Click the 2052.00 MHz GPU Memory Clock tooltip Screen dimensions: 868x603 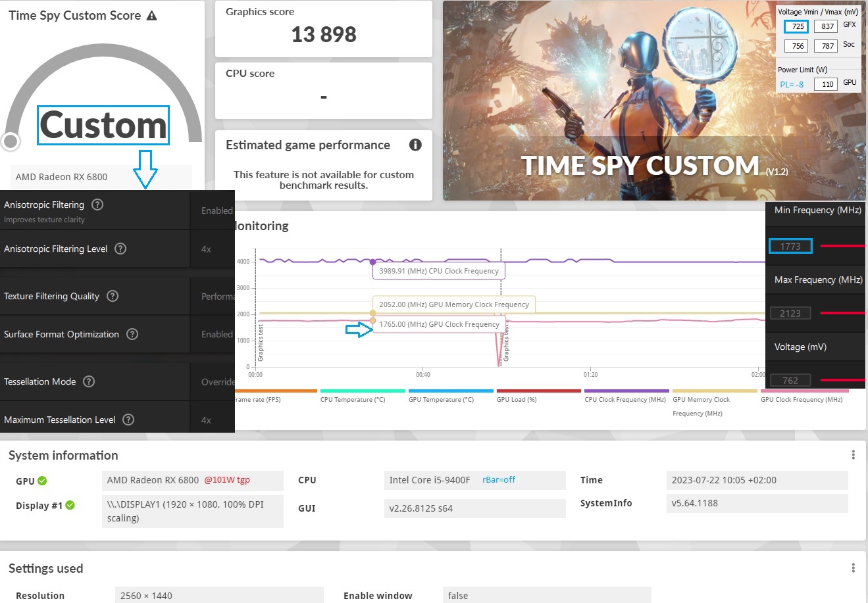(454, 304)
